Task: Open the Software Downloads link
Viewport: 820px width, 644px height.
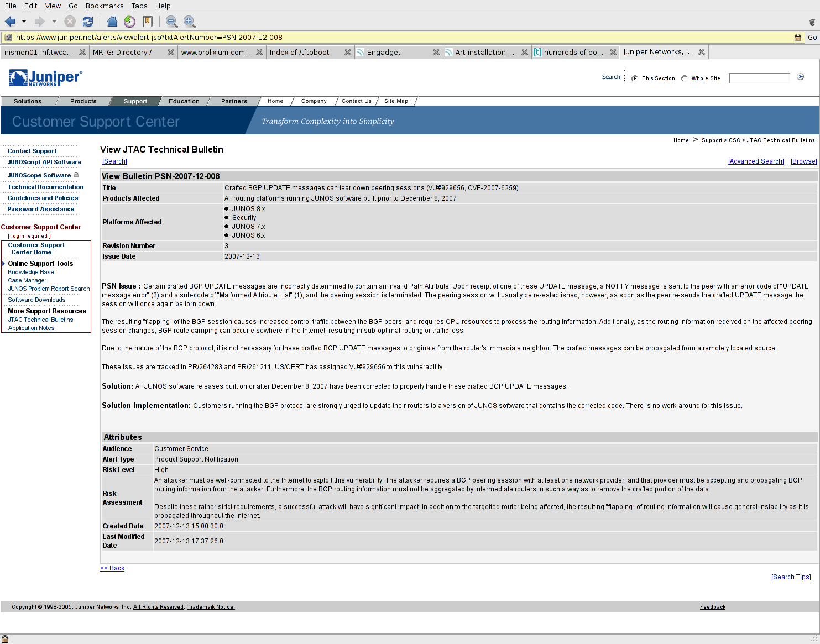Action: pos(36,300)
